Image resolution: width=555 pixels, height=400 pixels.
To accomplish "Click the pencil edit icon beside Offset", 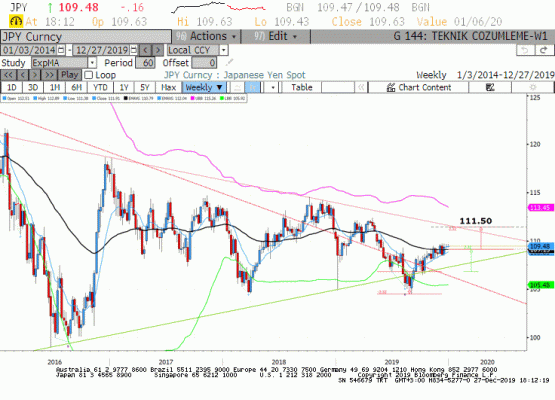I will click(x=229, y=63).
